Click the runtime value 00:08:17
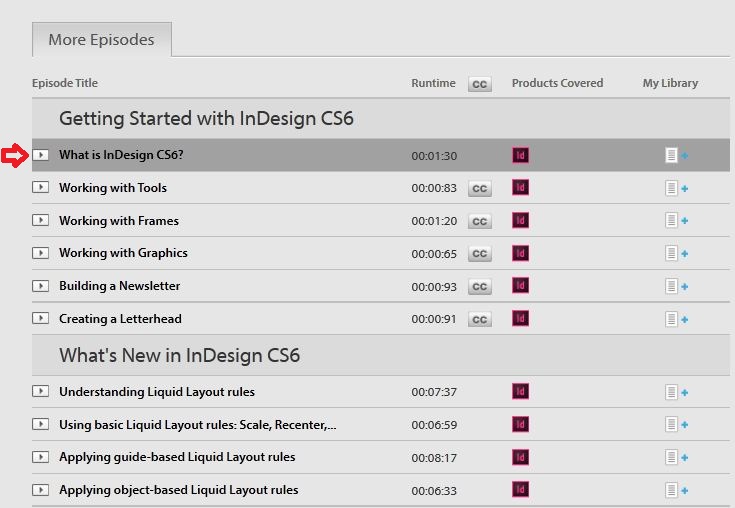 pyautogui.click(x=434, y=458)
